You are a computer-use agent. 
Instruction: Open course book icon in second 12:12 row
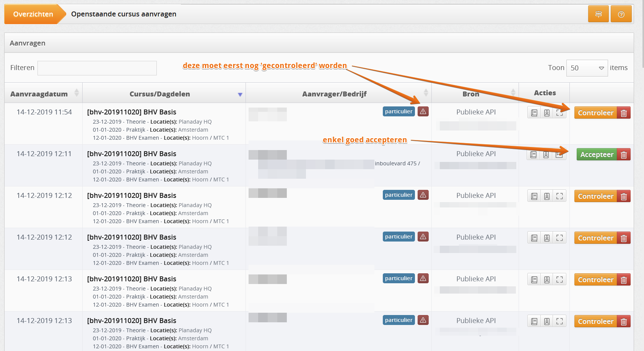[534, 238]
